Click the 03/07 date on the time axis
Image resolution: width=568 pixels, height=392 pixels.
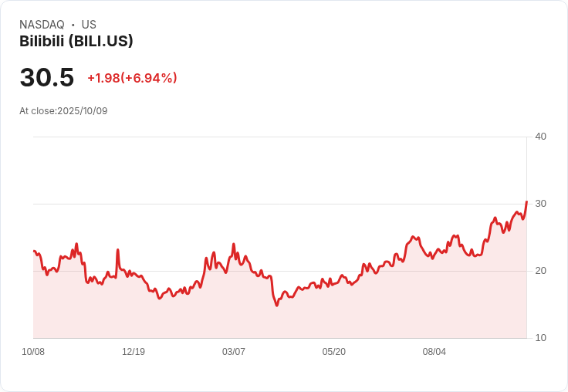[234, 352]
